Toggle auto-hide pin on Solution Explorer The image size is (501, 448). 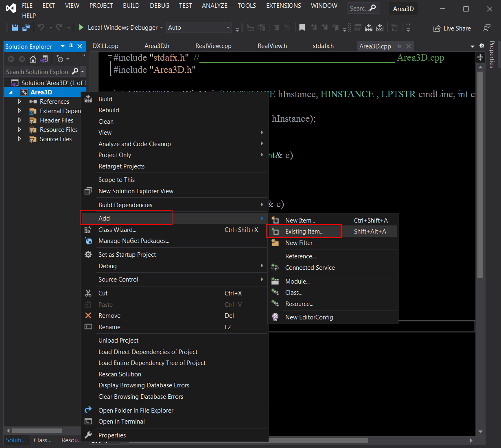coord(71,46)
